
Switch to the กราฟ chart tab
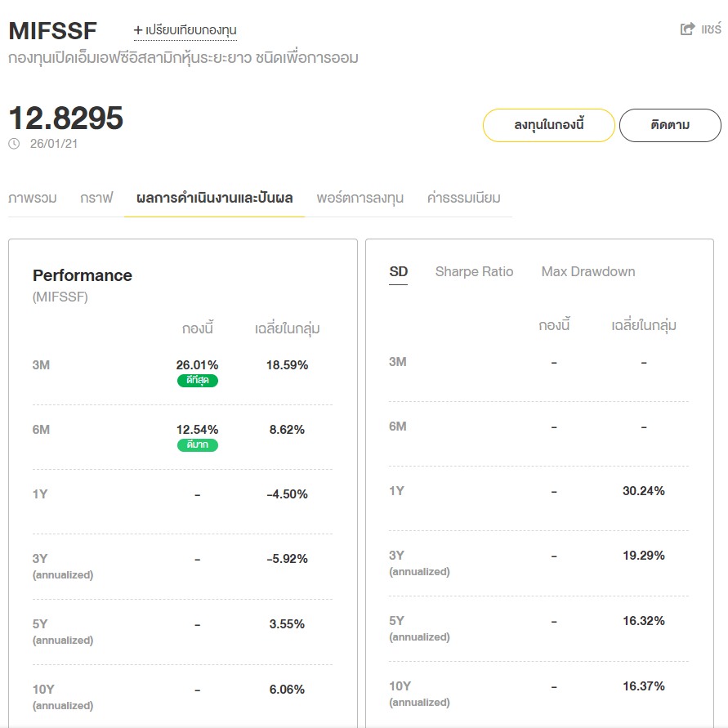pyautogui.click(x=96, y=198)
